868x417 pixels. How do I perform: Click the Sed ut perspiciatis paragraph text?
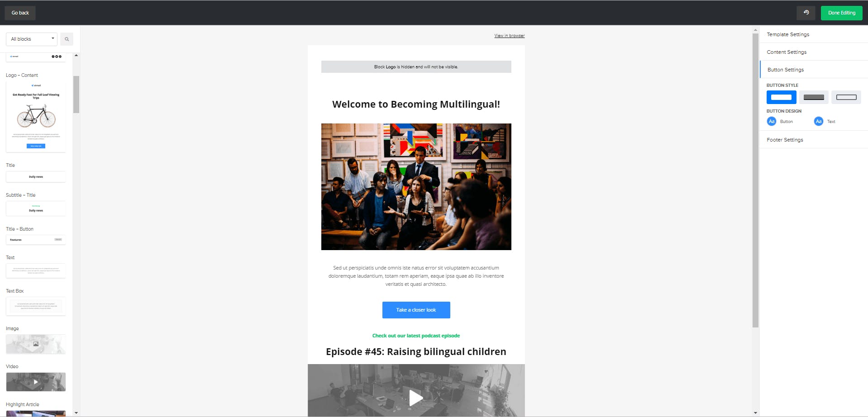click(x=416, y=276)
